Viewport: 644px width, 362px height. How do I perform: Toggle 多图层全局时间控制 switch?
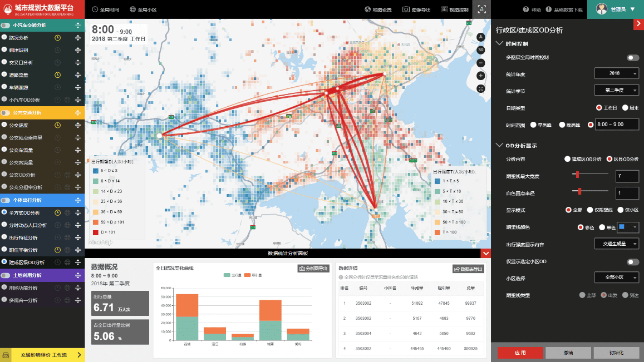[x=633, y=58]
